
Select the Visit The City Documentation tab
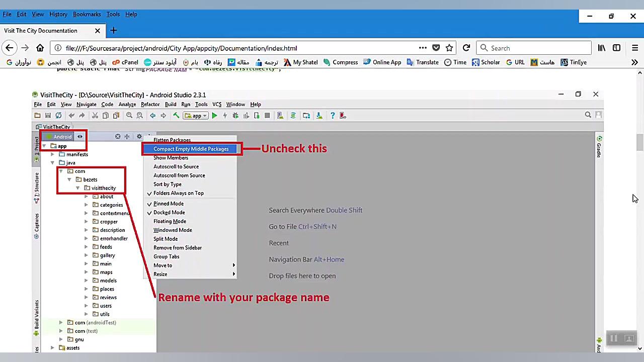(x=52, y=31)
